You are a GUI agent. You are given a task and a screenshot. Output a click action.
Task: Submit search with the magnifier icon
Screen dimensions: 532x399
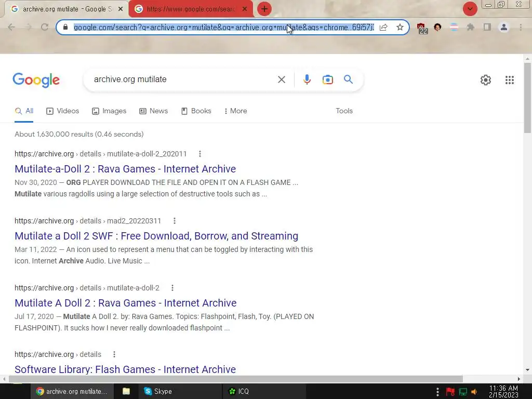pos(348,79)
